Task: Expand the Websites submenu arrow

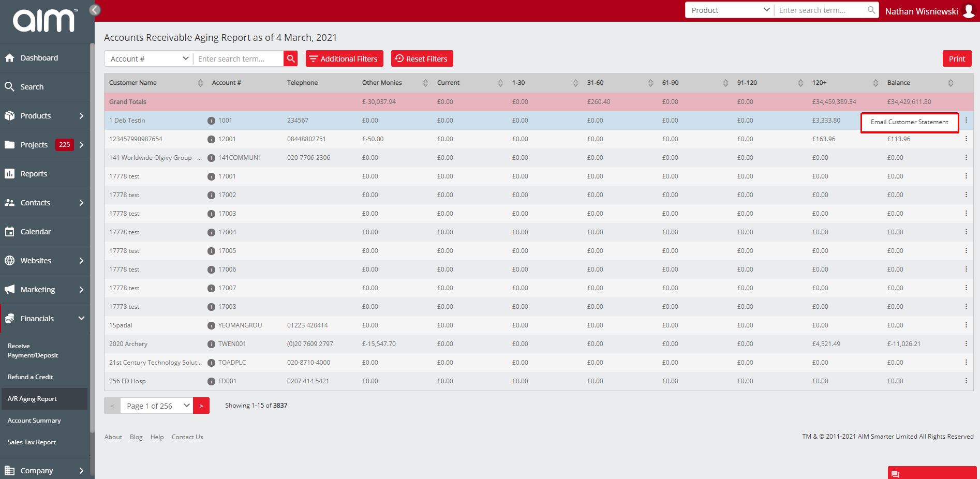Action: [x=81, y=260]
